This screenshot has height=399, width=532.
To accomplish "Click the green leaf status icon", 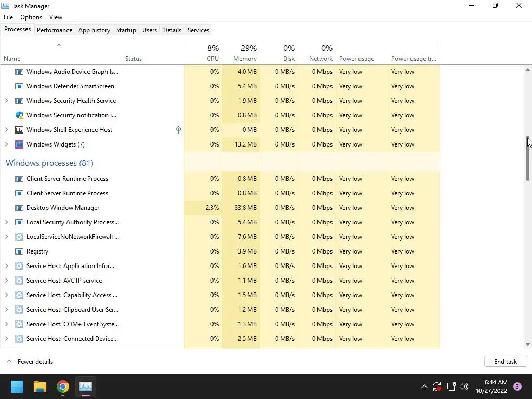I will point(179,129).
